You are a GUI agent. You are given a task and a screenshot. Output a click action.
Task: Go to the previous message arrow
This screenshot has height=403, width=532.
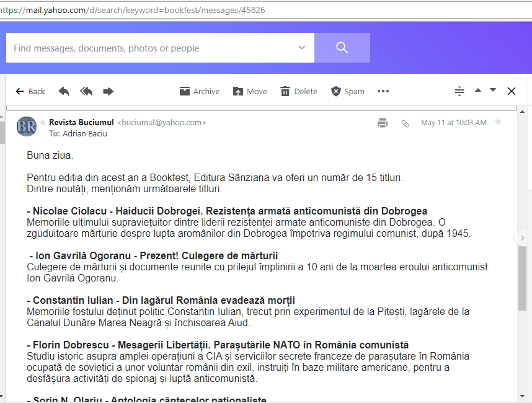click(x=477, y=91)
